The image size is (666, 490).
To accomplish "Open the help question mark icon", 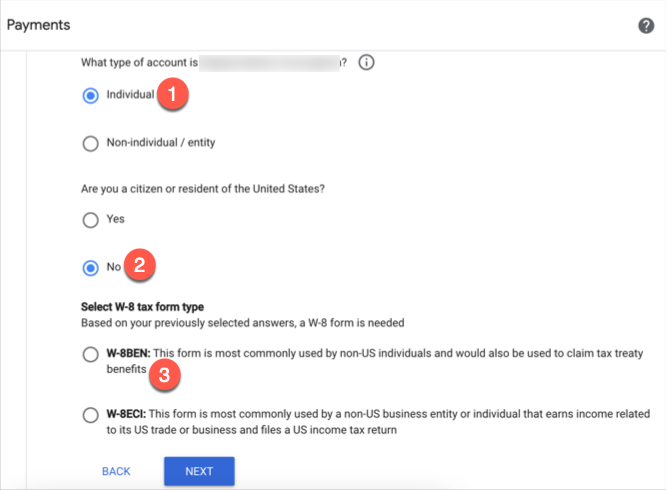I will coord(646,25).
